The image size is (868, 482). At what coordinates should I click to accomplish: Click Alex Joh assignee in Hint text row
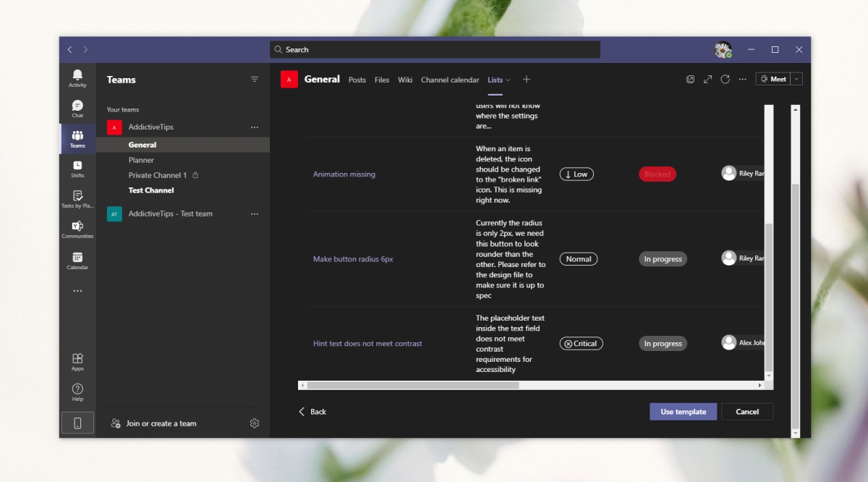pos(743,343)
